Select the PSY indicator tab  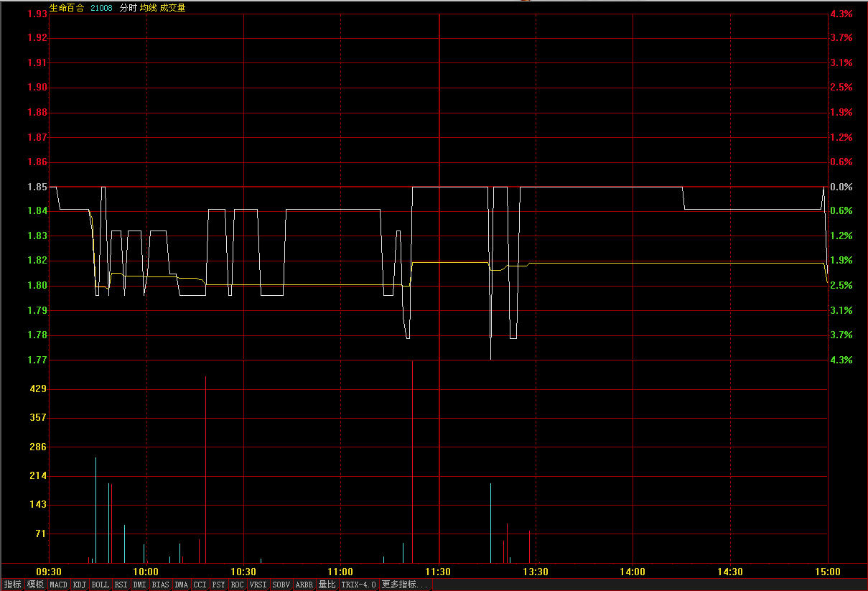[x=218, y=585]
